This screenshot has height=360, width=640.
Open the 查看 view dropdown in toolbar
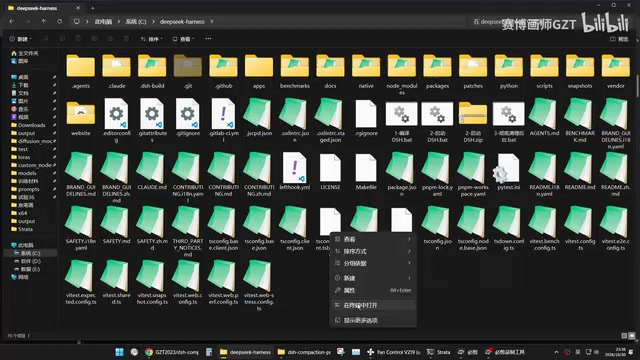point(183,39)
